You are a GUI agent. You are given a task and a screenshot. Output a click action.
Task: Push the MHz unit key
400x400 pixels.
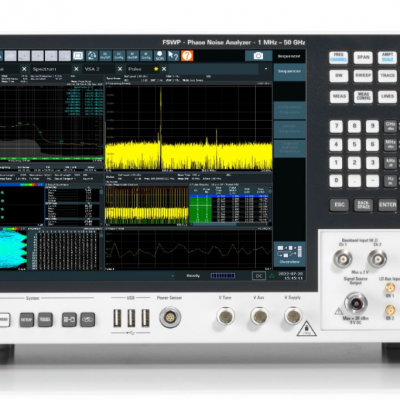pyautogui.click(x=390, y=145)
